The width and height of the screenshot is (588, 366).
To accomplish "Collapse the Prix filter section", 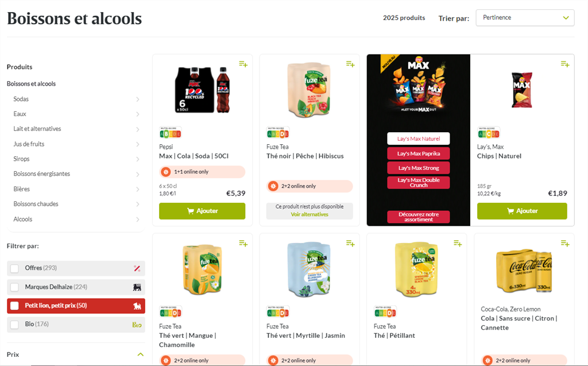I will (x=140, y=355).
